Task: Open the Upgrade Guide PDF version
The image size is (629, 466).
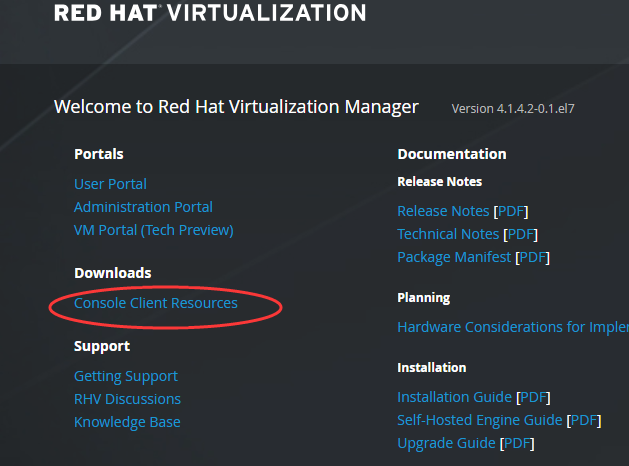Action: [517, 443]
